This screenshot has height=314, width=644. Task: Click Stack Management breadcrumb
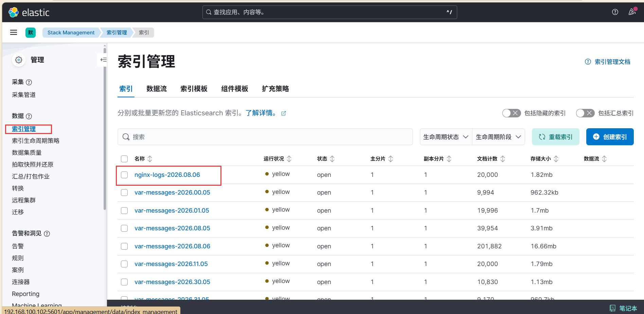coord(71,33)
